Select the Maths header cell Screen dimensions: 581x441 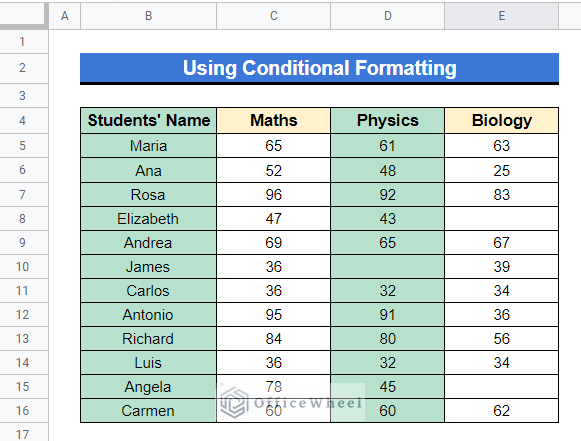(273, 120)
